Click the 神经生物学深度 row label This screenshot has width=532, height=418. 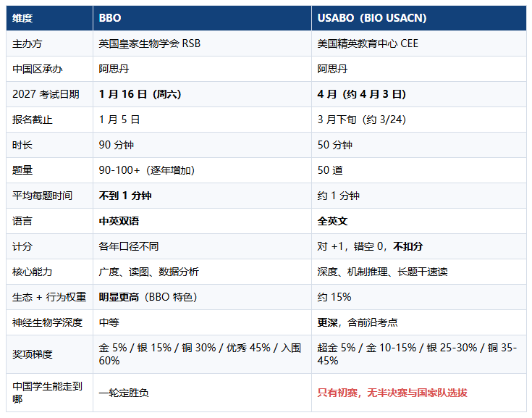point(48,322)
